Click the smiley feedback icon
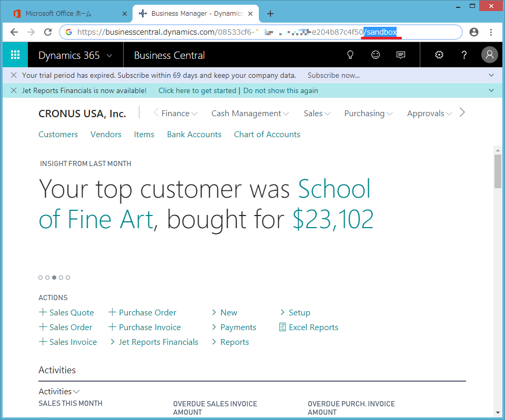 point(375,55)
